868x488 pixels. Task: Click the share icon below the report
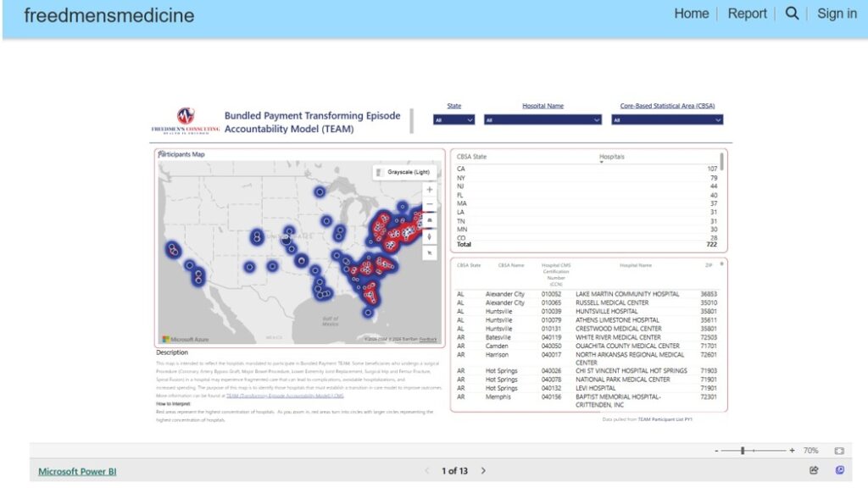814,470
